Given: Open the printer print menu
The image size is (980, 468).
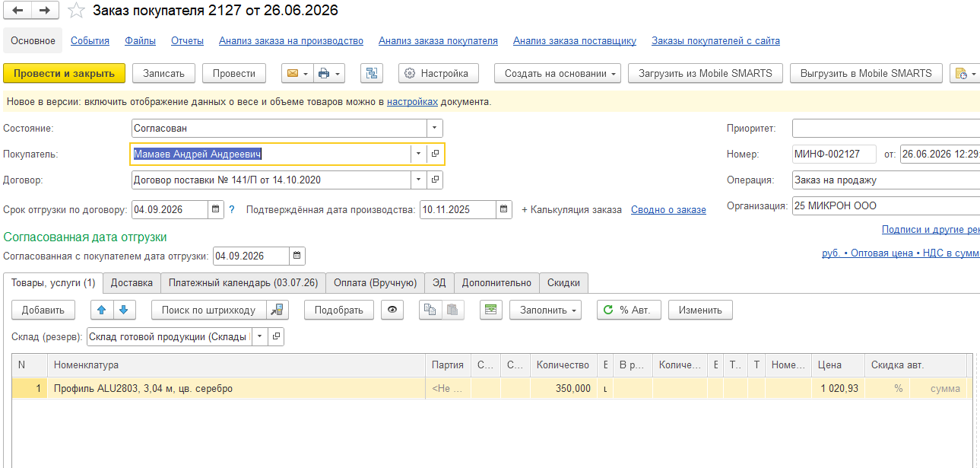Looking at the screenshot, I should (328, 73).
